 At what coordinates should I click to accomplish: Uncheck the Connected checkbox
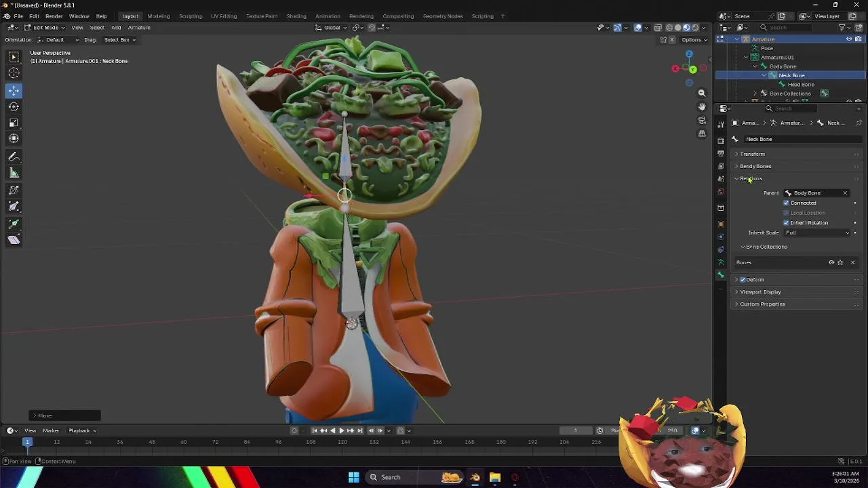(787, 203)
